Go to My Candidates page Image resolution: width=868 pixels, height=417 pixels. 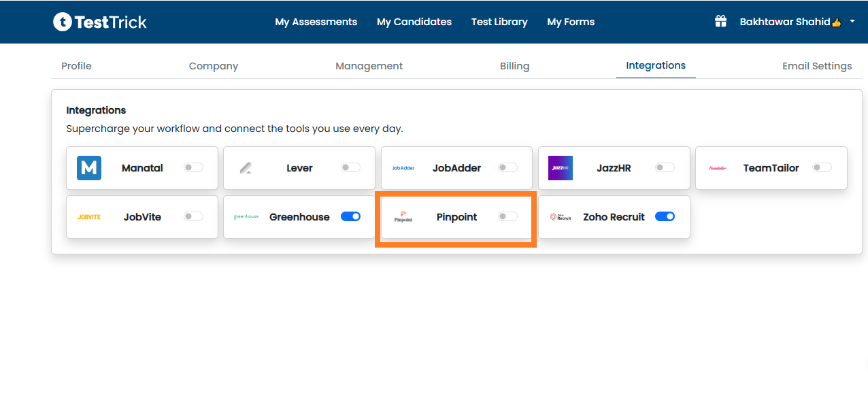[x=414, y=22]
